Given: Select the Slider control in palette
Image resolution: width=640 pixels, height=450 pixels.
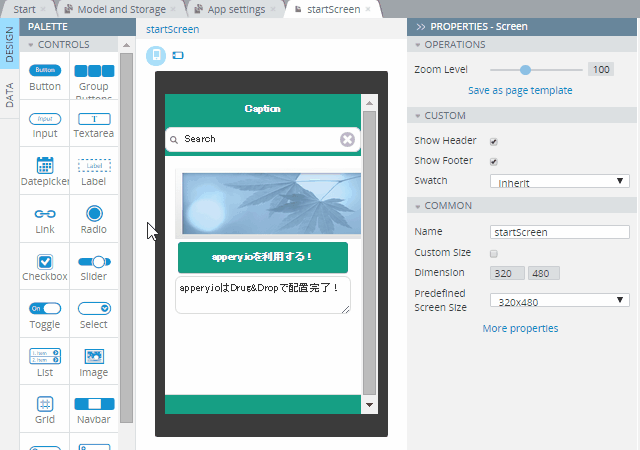Looking at the screenshot, I should click(94, 268).
